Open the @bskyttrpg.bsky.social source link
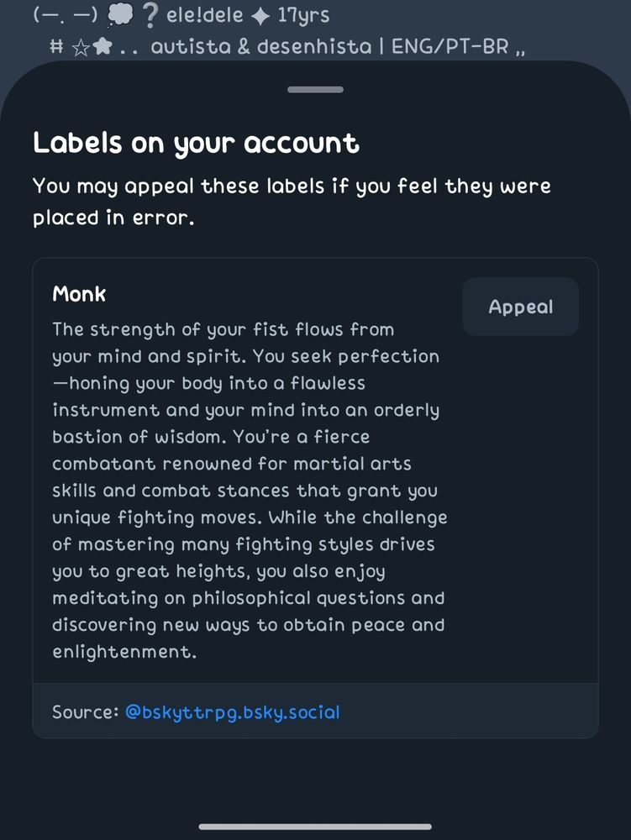The width and height of the screenshot is (631, 840). tap(233, 712)
